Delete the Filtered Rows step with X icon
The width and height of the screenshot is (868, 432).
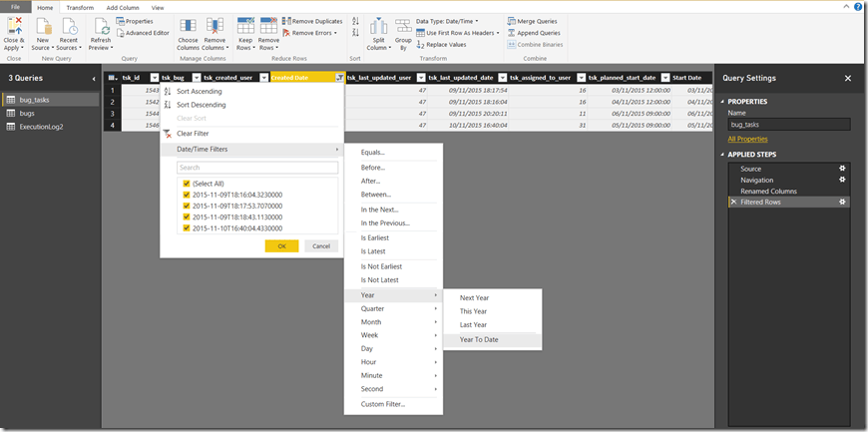[x=734, y=203]
